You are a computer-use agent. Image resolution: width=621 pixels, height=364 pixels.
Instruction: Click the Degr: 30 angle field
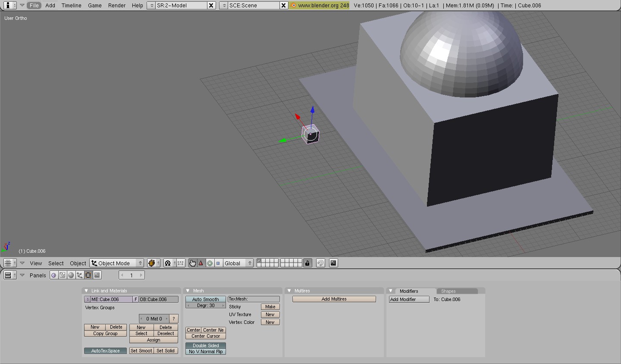point(206,305)
